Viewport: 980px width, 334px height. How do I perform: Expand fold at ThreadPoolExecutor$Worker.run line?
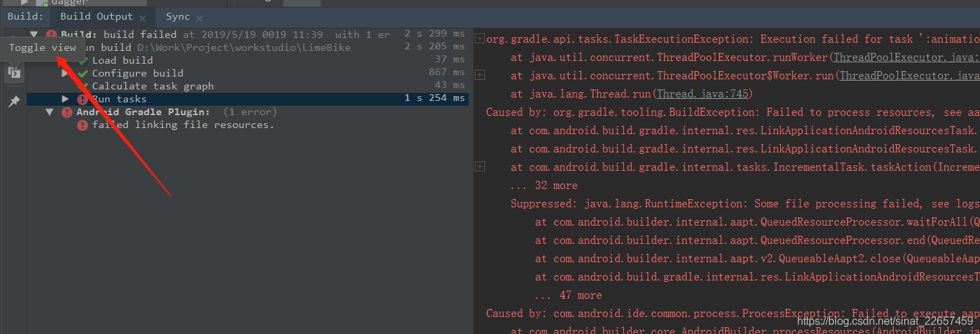point(480,75)
